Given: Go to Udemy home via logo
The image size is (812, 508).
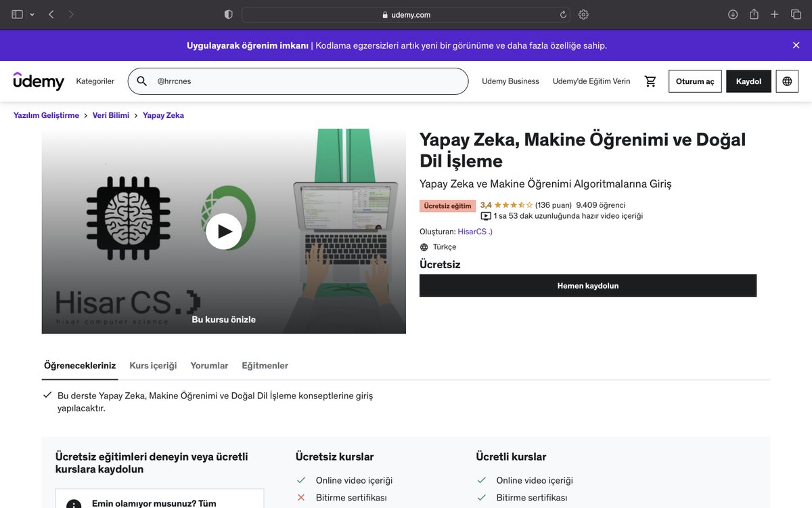Looking at the screenshot, I should coord(39,81).
